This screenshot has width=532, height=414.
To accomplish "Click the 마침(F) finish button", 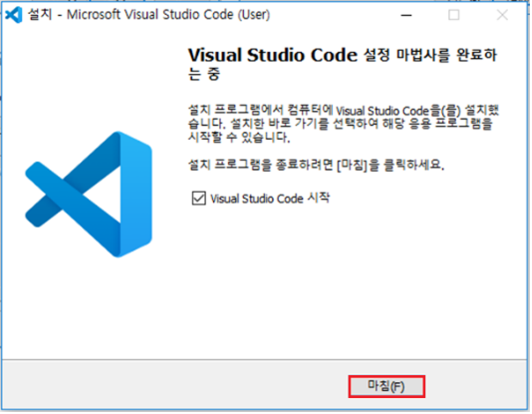I will 386,387.
